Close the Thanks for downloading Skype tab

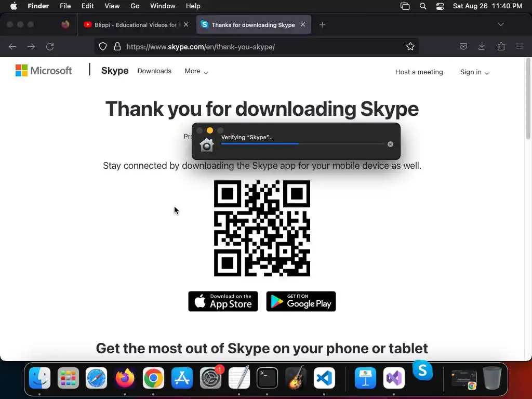point(303,24)
